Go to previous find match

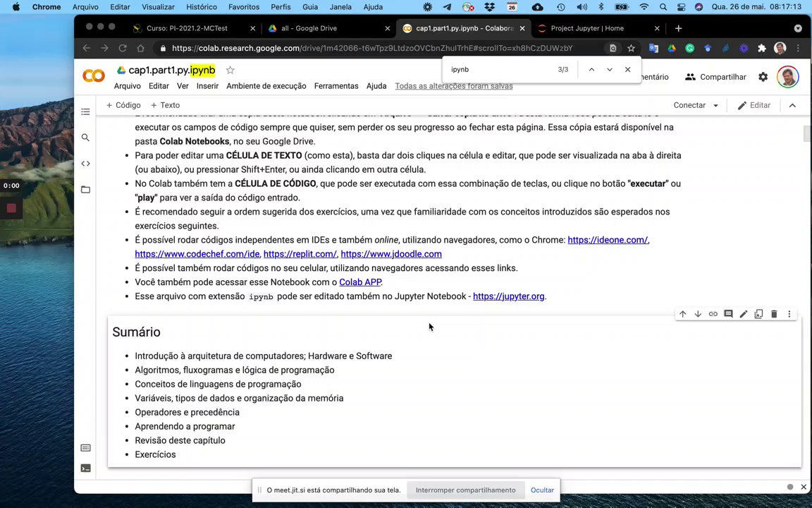click(x=591, y=69)
